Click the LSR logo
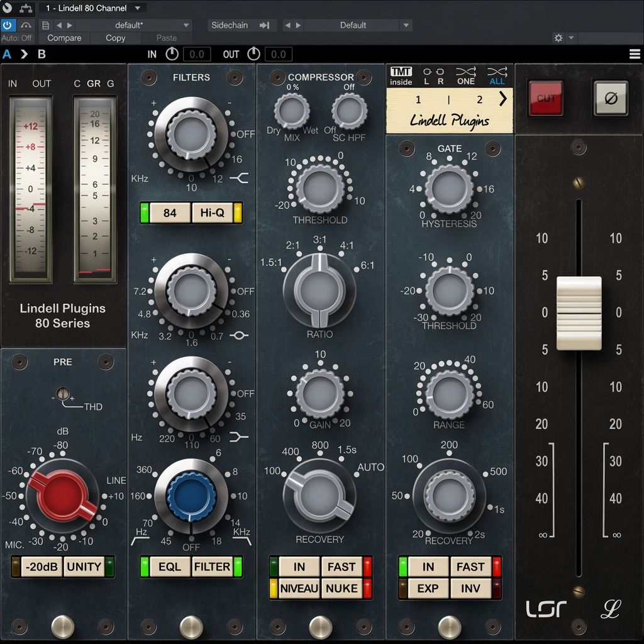This screenshot has height=644, width=644. 546,609
